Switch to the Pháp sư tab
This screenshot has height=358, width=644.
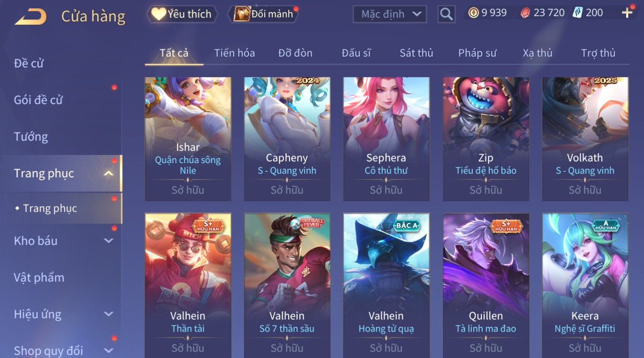point(477,53)
